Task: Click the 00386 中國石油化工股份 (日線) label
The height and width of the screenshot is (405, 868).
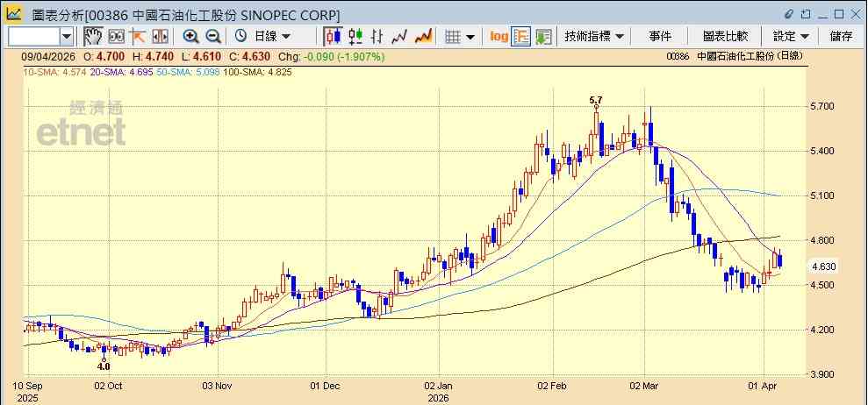Action: pyautogui.click(x=735, y=56)
